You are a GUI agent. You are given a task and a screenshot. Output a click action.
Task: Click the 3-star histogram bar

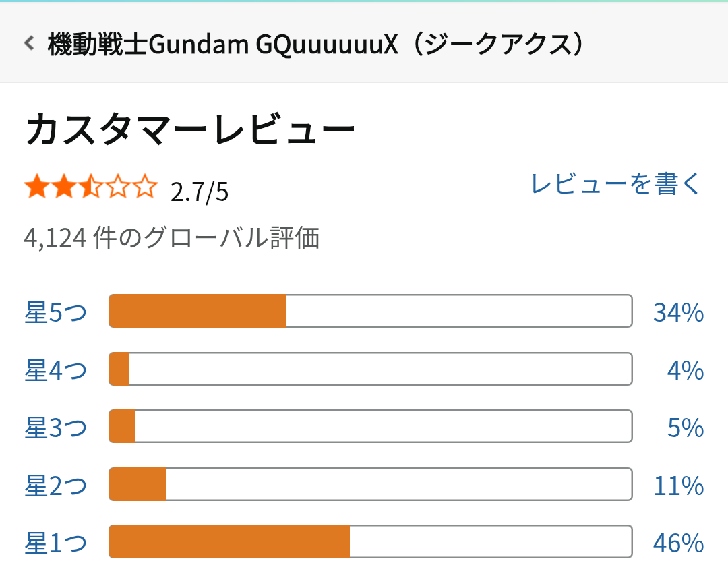370,426
